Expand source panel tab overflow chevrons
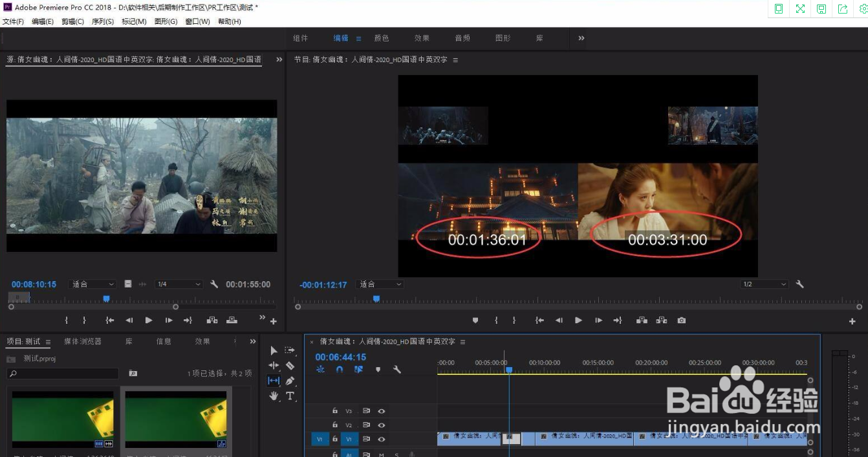 coord(279,59)
